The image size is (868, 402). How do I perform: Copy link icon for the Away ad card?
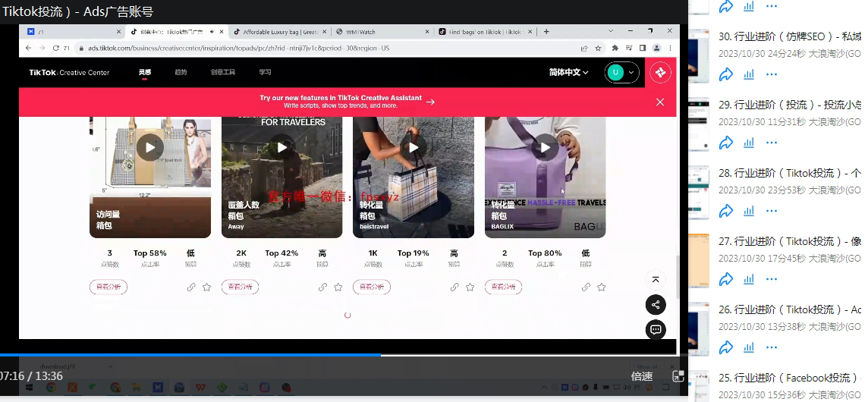click(322, 287)
